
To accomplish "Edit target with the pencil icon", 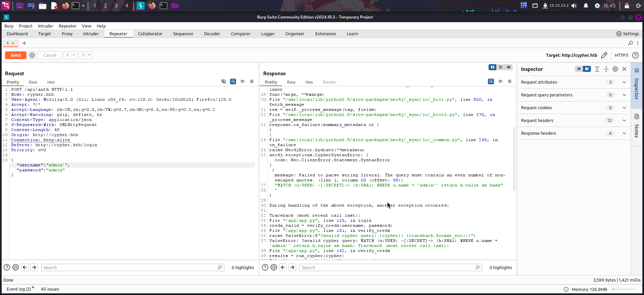I will click(x=604, y=55).
